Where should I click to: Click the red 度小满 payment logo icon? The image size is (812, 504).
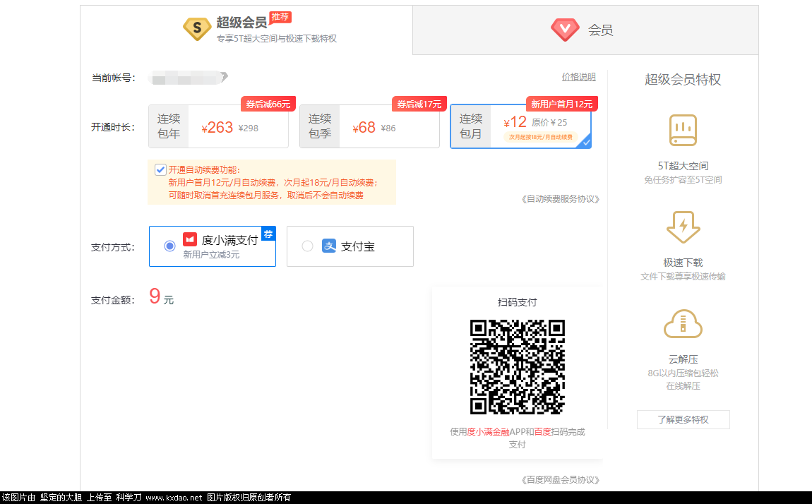point(190,239)
